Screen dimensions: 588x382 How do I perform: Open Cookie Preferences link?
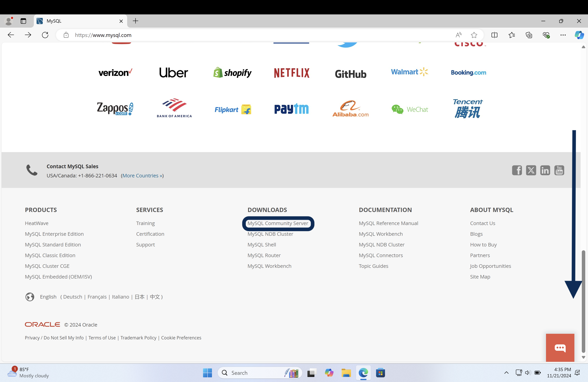pyautogui.click(x=181, y=337)
